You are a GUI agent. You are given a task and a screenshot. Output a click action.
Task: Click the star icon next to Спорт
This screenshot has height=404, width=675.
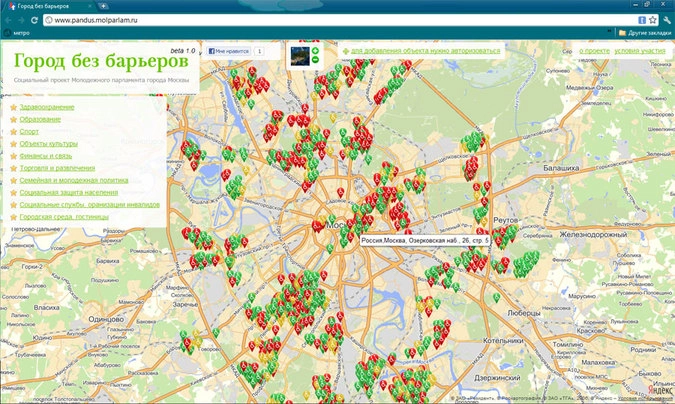[12, 131]
